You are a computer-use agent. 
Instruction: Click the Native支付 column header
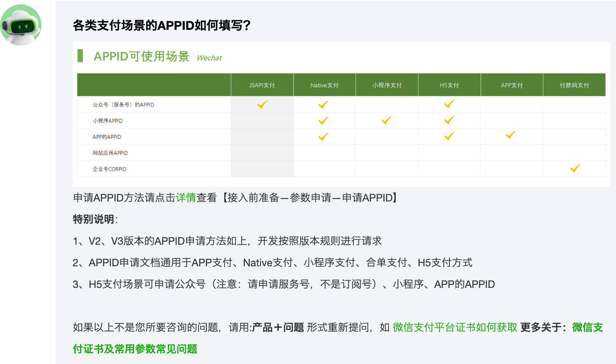coord(324,85)
